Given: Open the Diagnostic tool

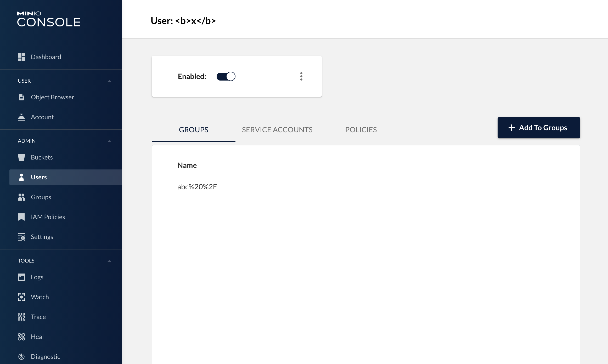Looking at the screenshot, I should point(65,357).
